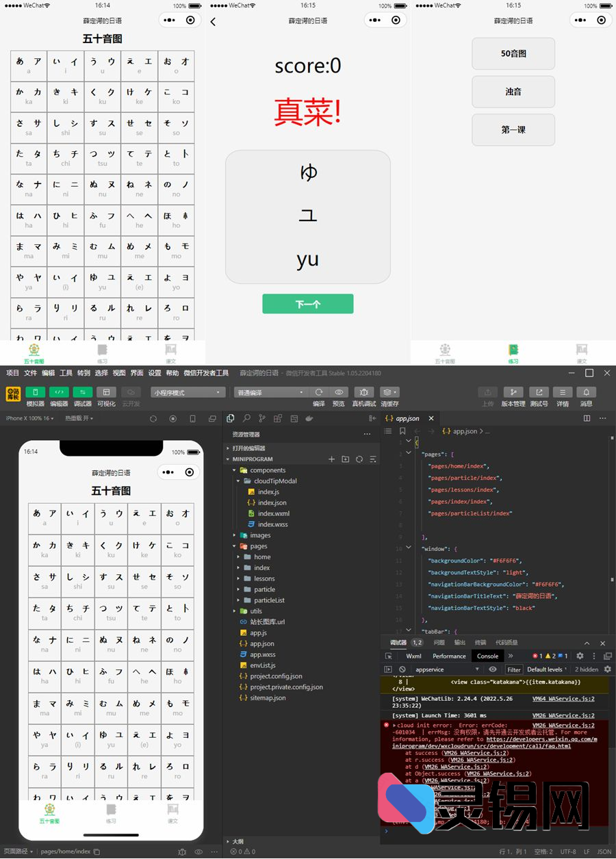Open the 普通编译 compile mode dropdown
This screenshot has height=859, width=616.
coord(270,393)
